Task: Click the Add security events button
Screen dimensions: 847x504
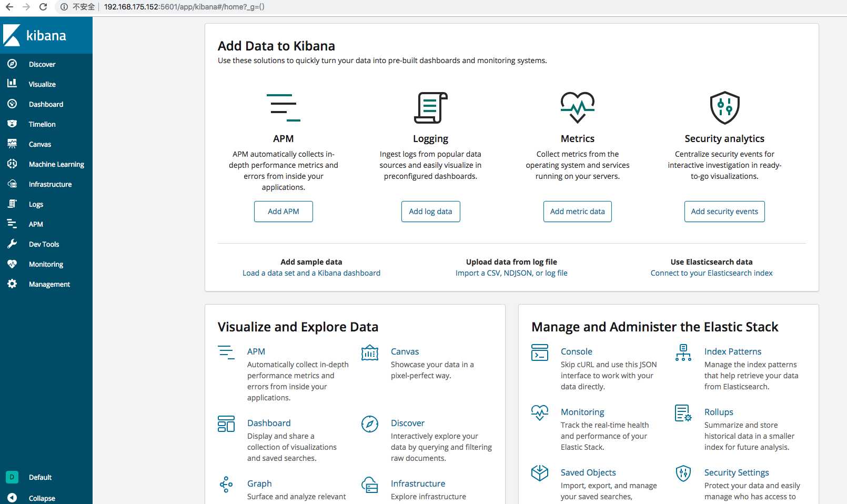Action: click(x=724, y=211)
